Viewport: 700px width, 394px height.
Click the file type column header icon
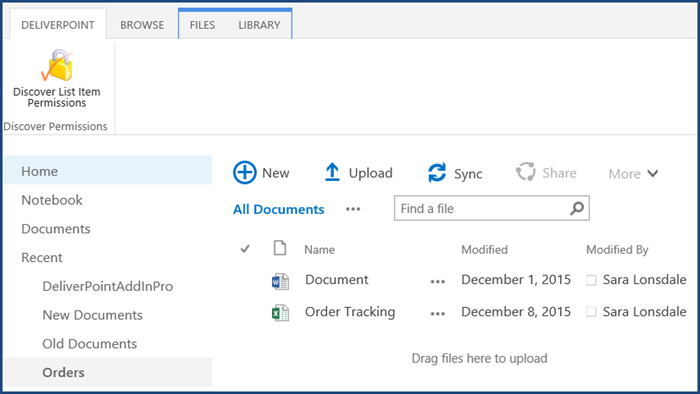(x=280, y=248)
